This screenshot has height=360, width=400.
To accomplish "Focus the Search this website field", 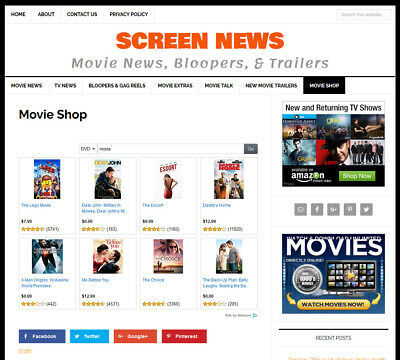I will pyautogui.click(x=364, y=15).
